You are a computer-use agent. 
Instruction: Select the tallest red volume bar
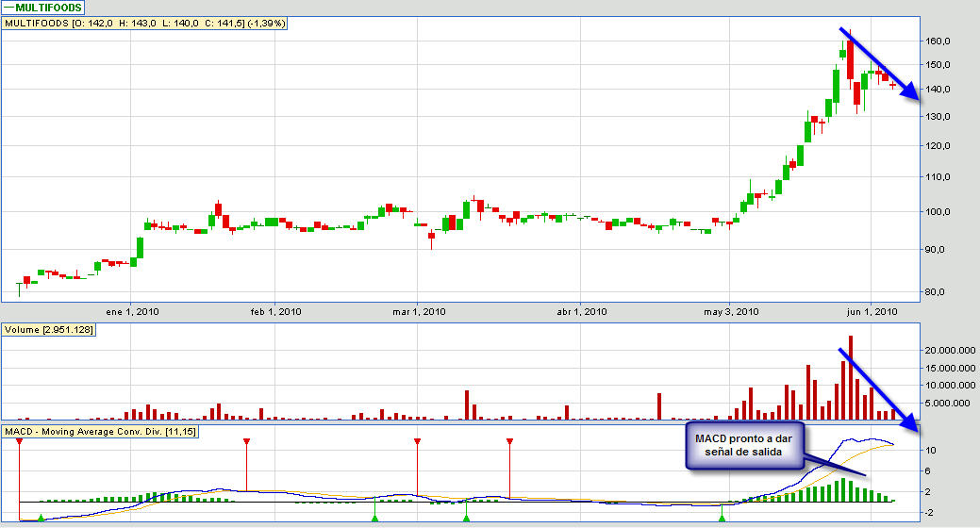point(851,377)
